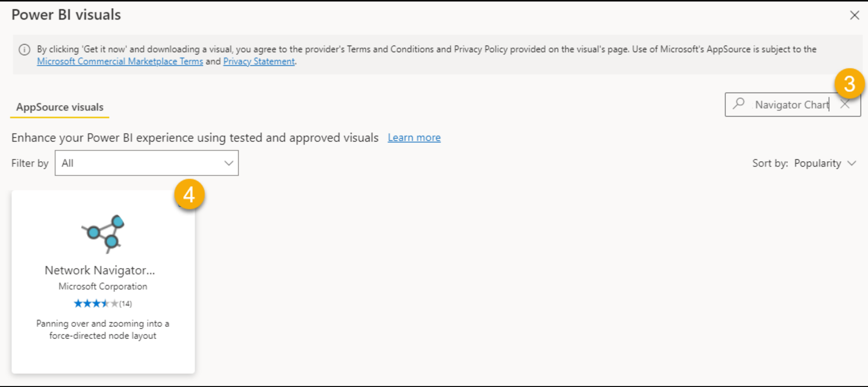Switch to the AppSource visuals tab
The image size is (868, 387).
pos(60,107)
